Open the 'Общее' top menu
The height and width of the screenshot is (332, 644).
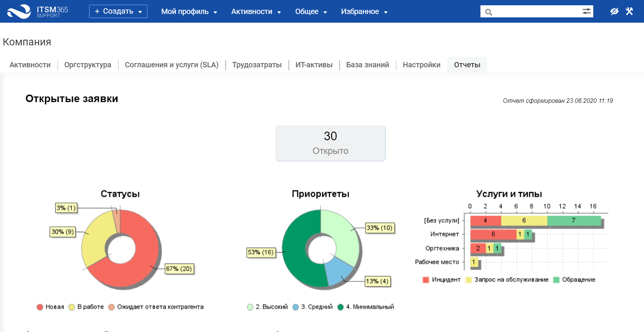311,12
